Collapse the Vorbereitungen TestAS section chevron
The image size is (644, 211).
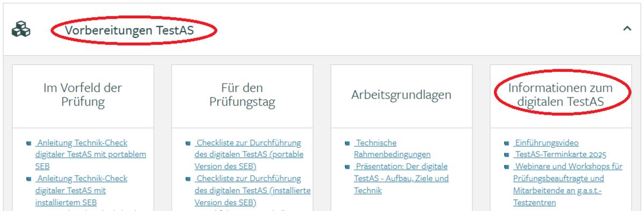coord(627,29)
